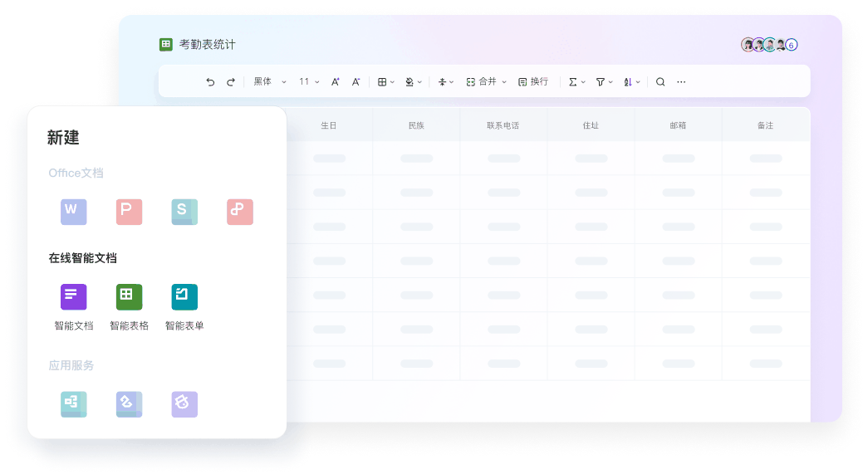Viewport: 868px width, 474px height.
Task: Click the redo arrow in toolbar
Action: (231, 82)
